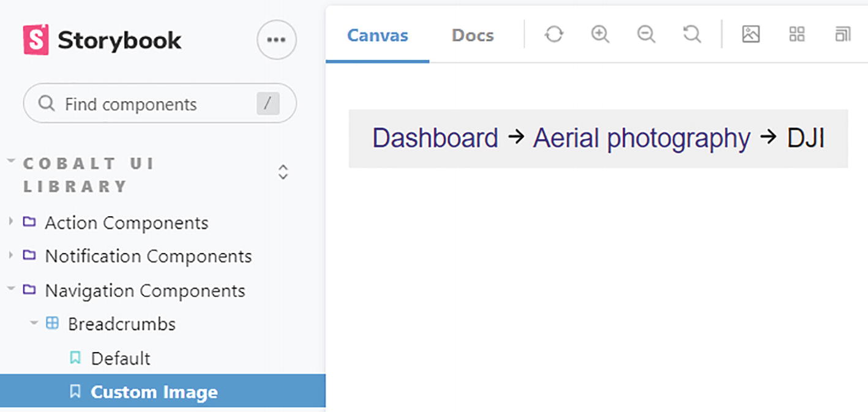Click the search magnifier icon
The image size is (868, 412).
[47, 103]
